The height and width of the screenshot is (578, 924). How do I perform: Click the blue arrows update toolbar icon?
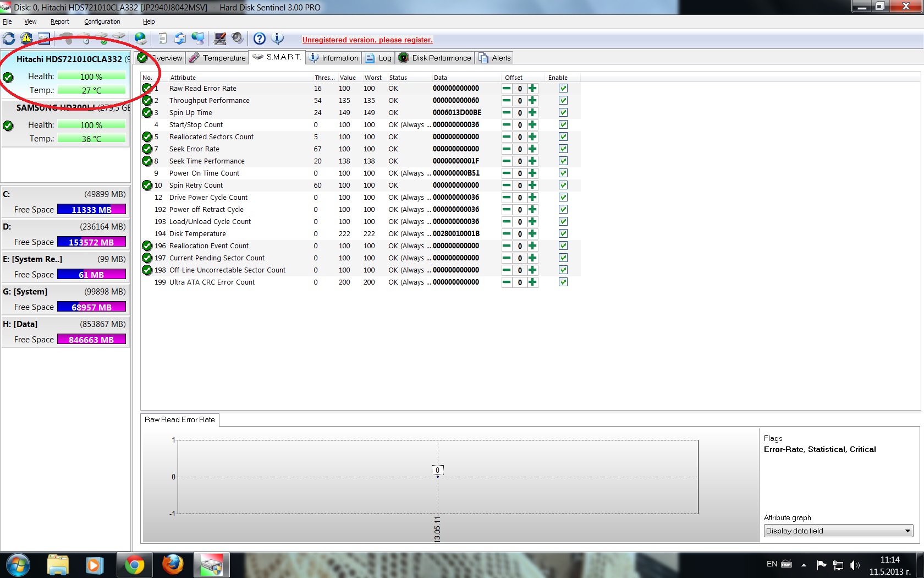pos(180,39)
